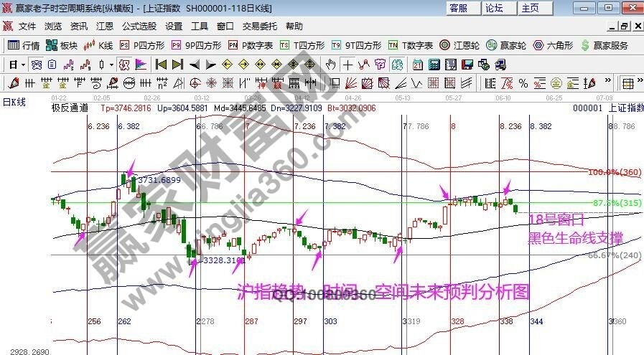Click the n² time-line icon
Image resolution: width=644 pixels, height=355 pixels.
pos(162,83)
